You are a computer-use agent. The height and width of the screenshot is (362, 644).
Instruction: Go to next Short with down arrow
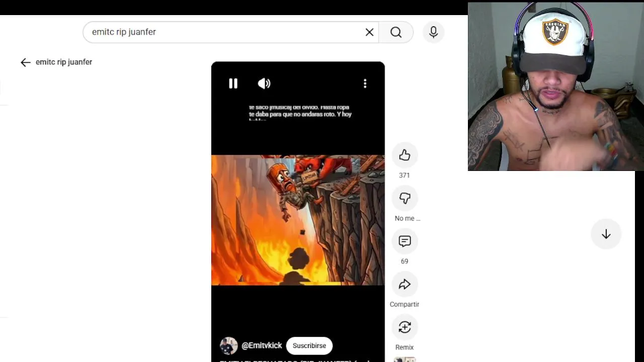(x=606, y=234)
